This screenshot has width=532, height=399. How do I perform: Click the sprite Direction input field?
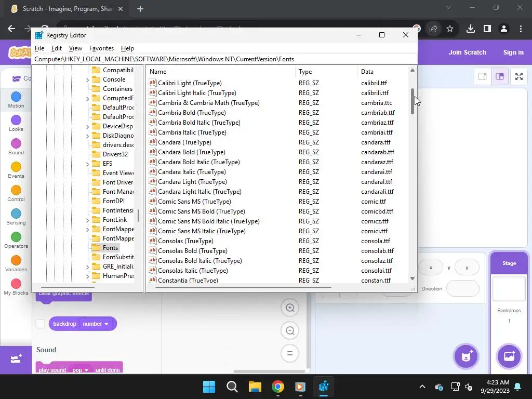[463, 289]
